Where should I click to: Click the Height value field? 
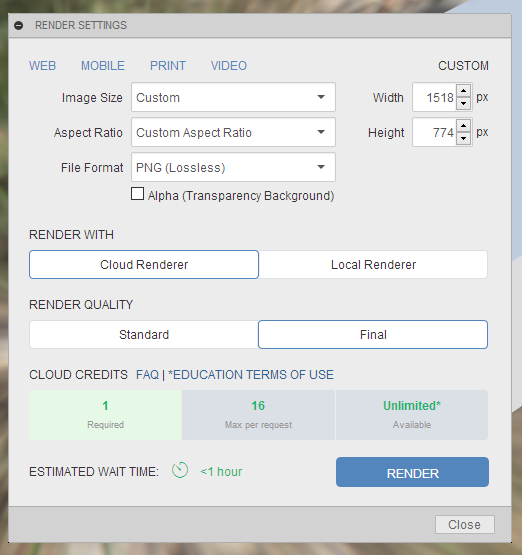435,132
